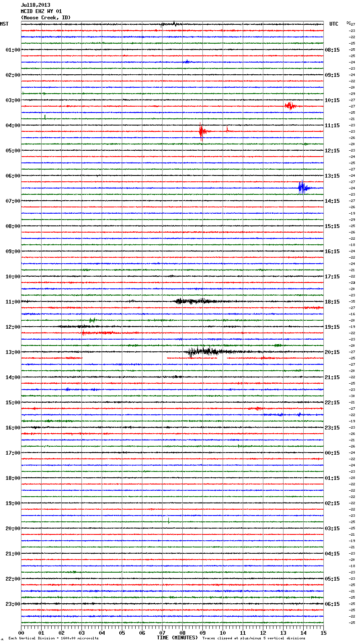Click the 13:00 MST time label

(x=13, y=352)
